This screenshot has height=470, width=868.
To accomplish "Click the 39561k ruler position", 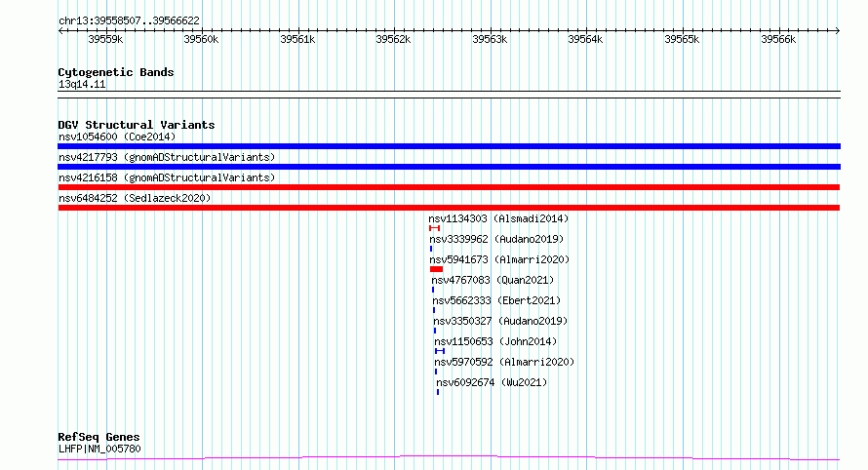I will click(x=297, y=39).
